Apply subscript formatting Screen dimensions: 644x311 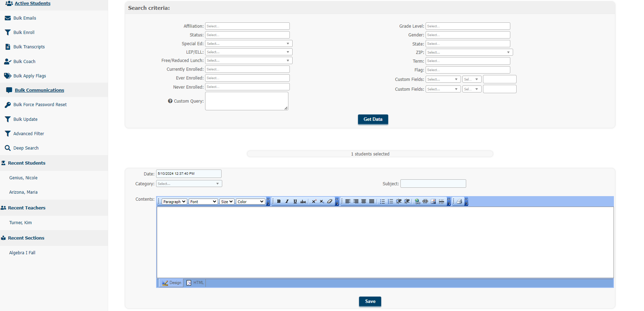click(322, 201)
